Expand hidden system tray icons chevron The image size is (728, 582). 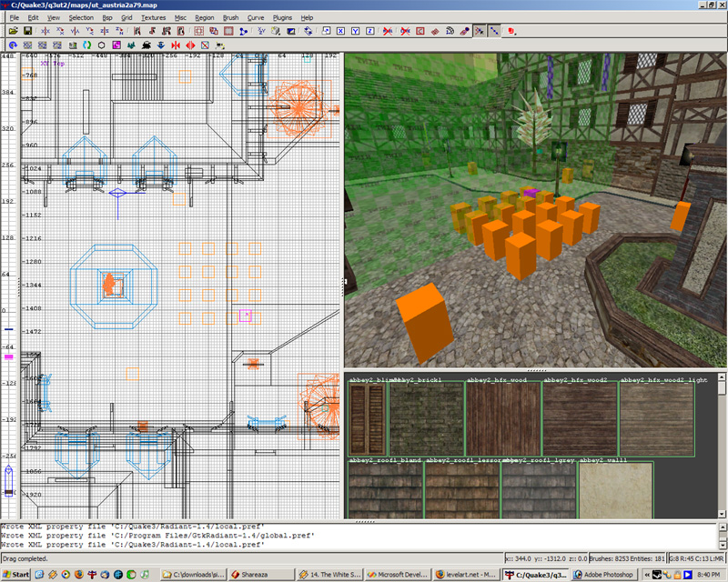[647, 575]
